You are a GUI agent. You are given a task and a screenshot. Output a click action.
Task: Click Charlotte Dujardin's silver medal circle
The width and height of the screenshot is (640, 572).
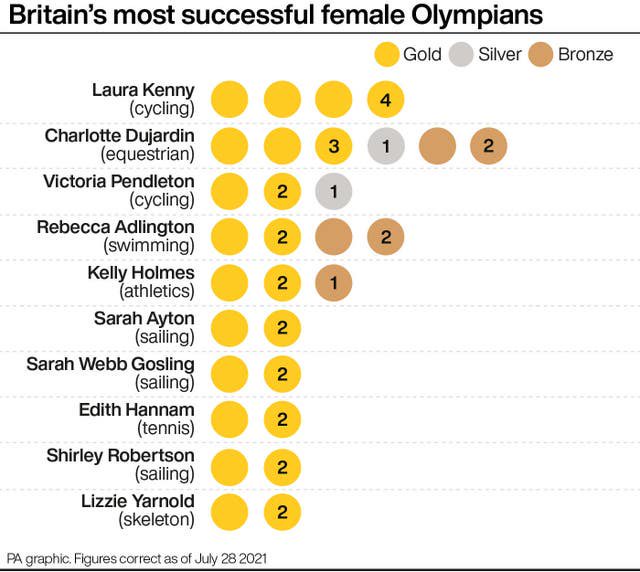pyautogui.click(x=385, y=146)
